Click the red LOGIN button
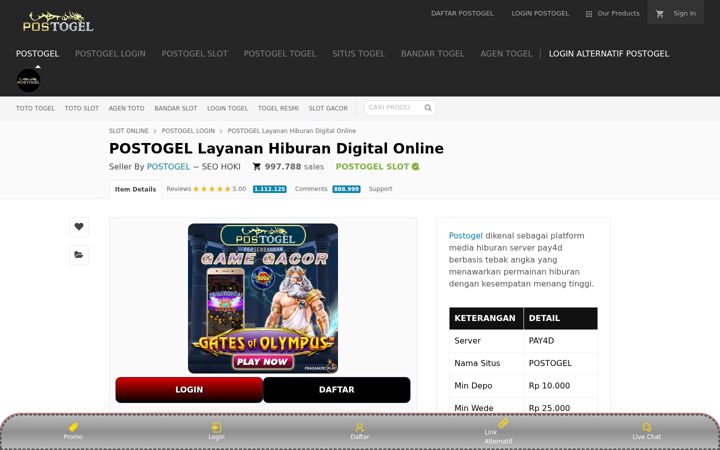The height and width of the screenshot is (450, 720). [x=189, y=390]
